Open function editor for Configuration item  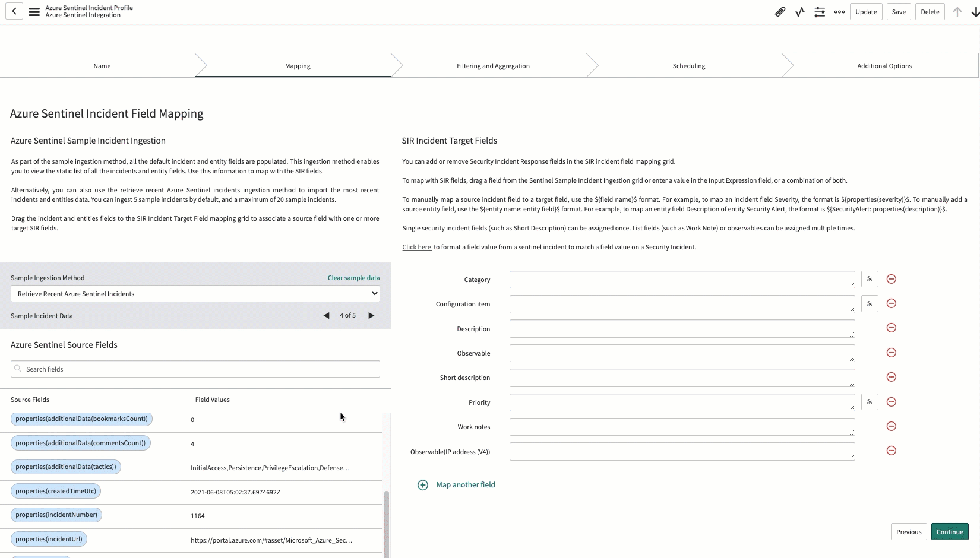point(870,303)
